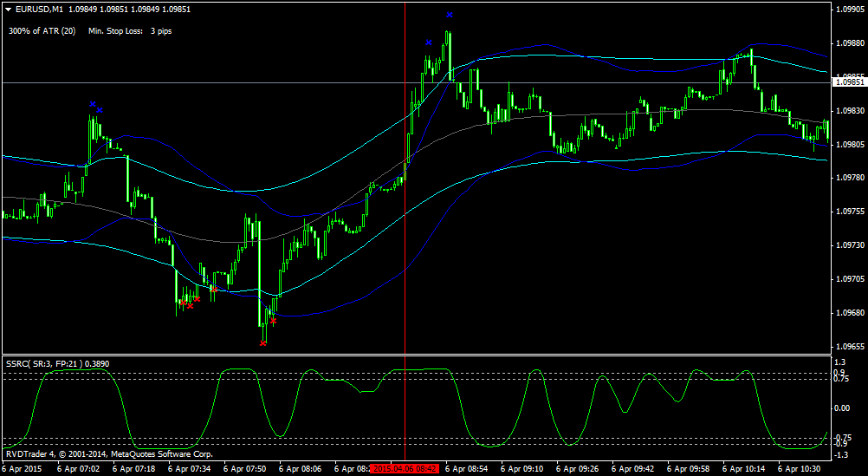This screenshot has height=476, width=868.
Task: Click the 6 Apr 08:06 time label
Action: tap(300, 469)
